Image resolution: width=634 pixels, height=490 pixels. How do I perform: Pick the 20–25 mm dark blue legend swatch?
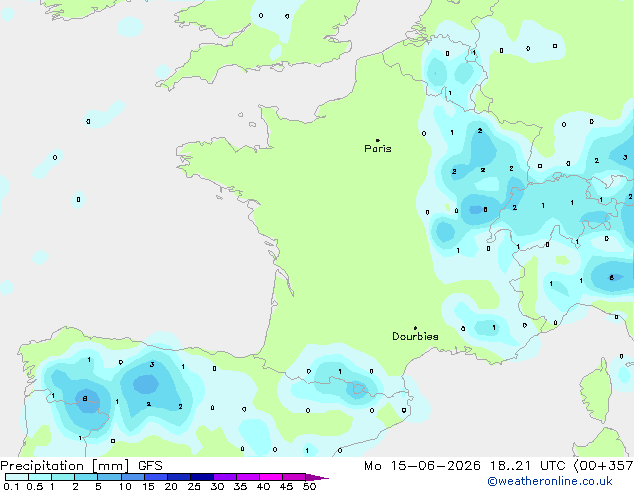tap(179, 477)
